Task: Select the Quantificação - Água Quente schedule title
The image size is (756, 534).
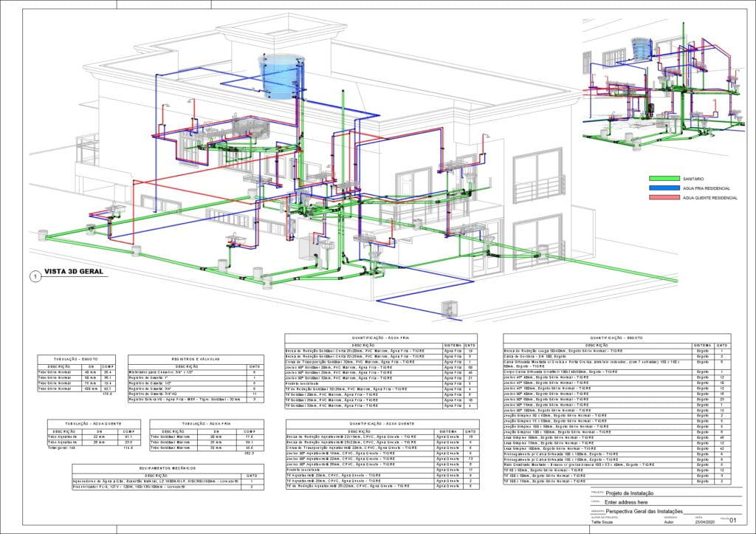Action: pos(382,424)
